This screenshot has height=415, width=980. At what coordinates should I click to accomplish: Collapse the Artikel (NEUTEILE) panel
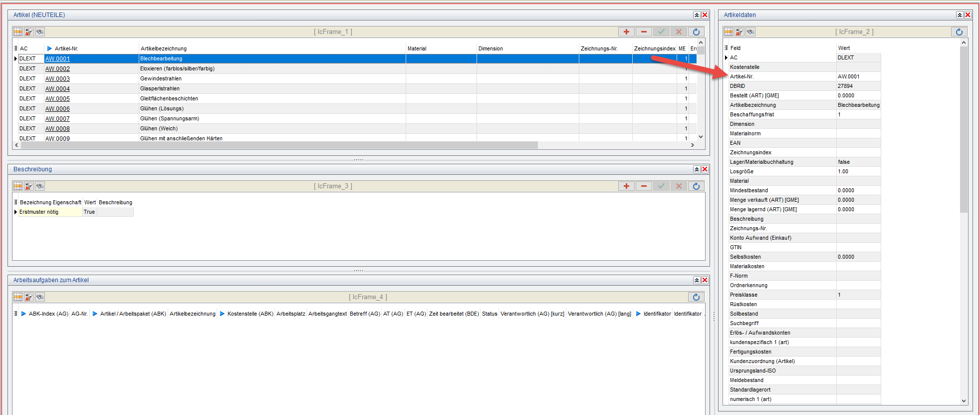[x=697, y=15]
